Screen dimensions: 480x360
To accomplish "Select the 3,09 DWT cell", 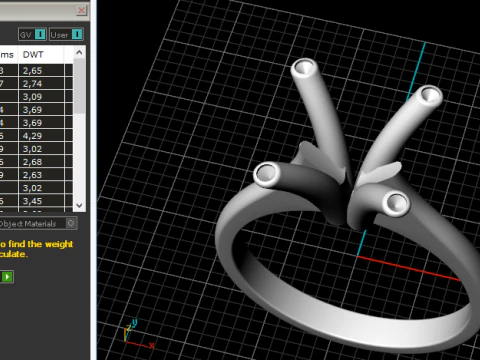I will pyautogui.click(x=41, y=96).
